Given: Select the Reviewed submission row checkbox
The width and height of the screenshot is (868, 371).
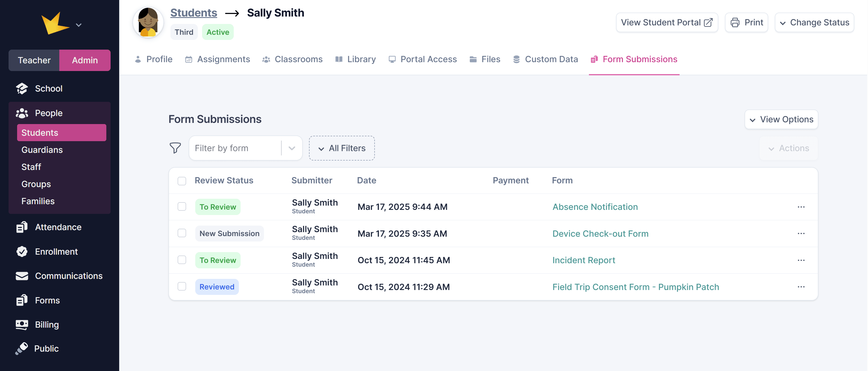Looking at the screenshot, I should pos(182,286).
